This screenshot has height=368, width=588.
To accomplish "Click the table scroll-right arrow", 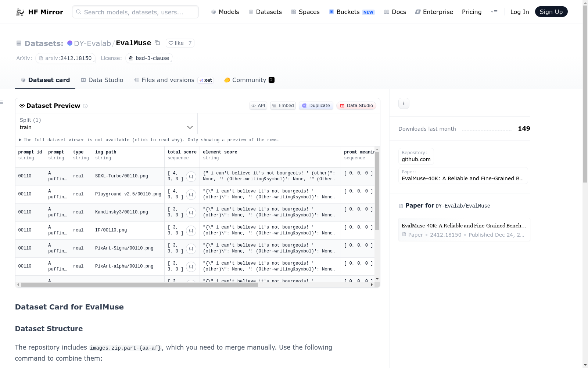I will pos(372,284).
